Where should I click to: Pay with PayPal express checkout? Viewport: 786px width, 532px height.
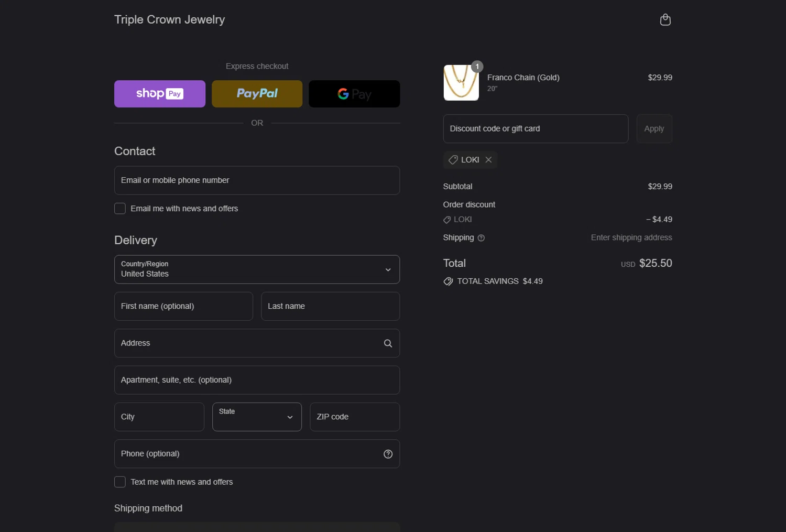point(257,94)
